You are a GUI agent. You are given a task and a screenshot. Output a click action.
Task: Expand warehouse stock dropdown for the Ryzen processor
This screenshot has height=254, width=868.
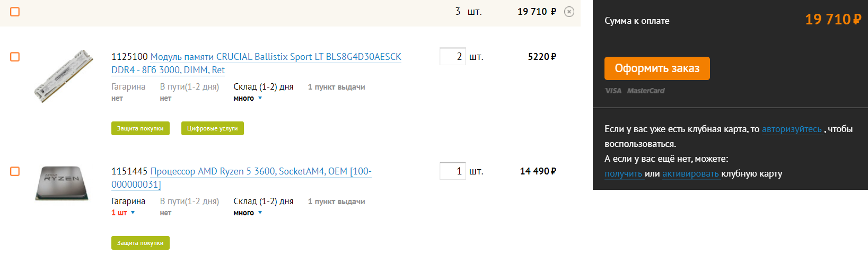tap(260, 213)
